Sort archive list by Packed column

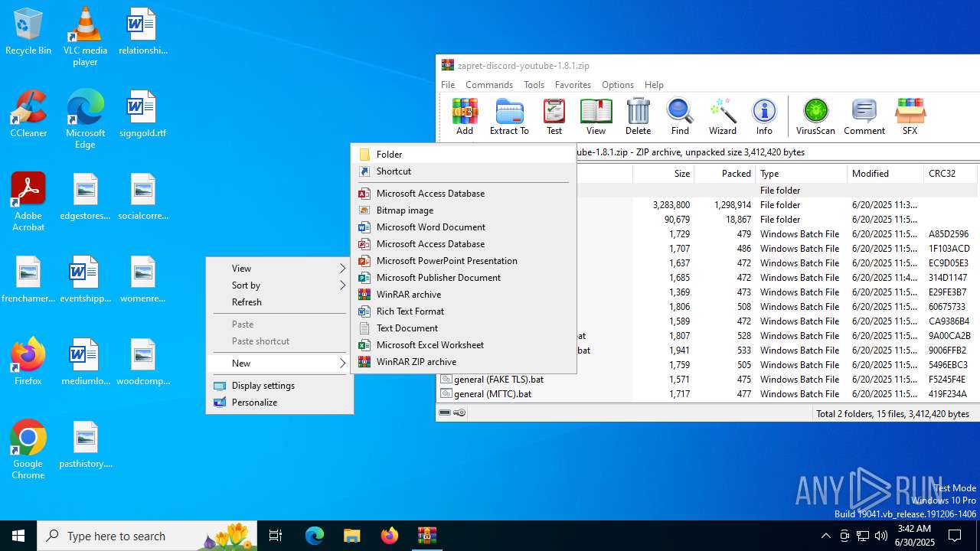click(x=724, y=174)
